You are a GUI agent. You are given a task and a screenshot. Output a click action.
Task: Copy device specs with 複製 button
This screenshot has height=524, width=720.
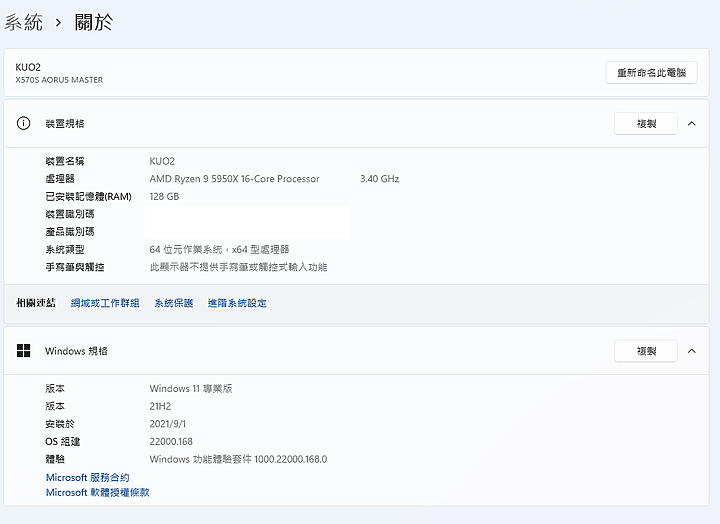click(646, 123)
